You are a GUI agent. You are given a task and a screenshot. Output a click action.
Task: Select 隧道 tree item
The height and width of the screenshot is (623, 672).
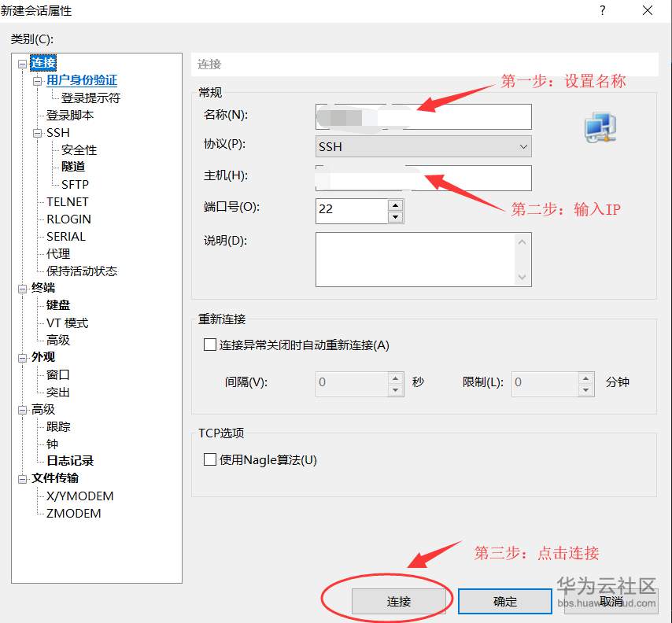click(73, 167)
